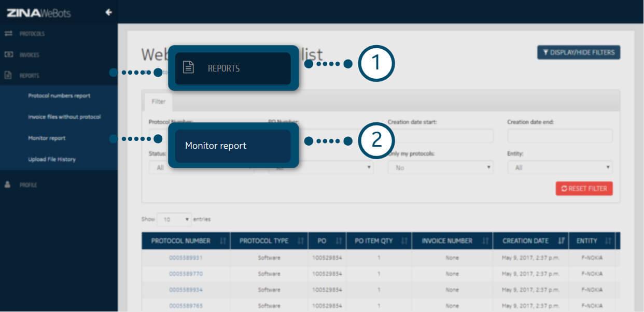The width and height of the screenshot is (644, 312).
Task: Sort the table by the Invoice Number column icon
Action: coord(485,241)
